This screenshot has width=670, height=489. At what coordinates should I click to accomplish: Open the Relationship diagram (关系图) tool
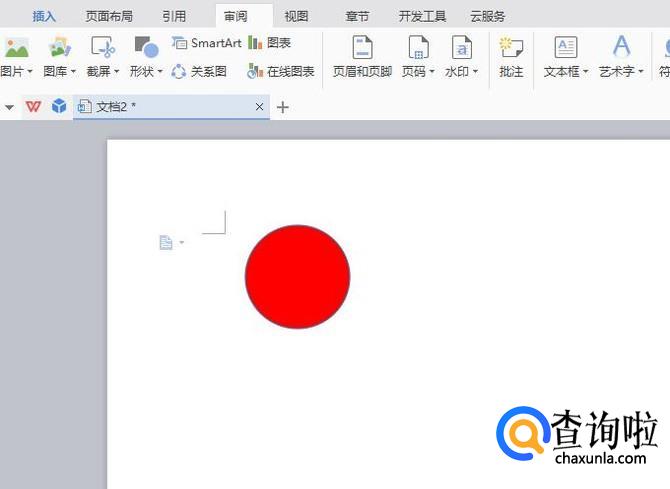click(199, 71)
